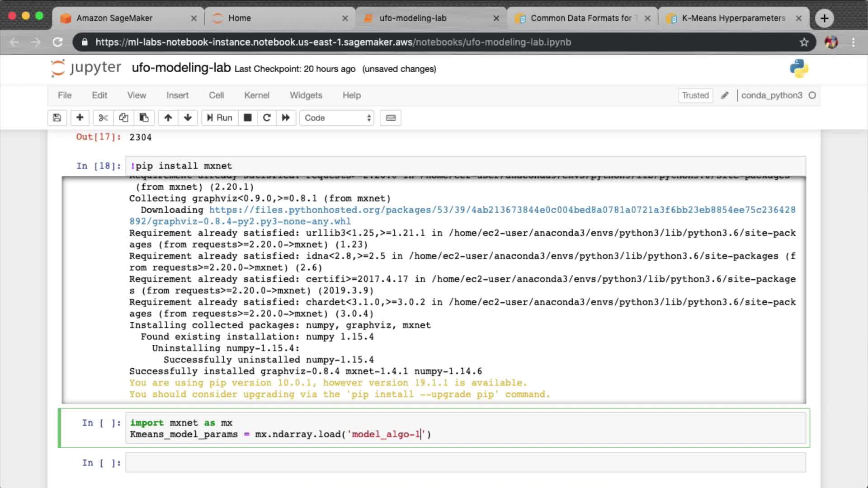This screenshot has height=488, width=868.
Task: Bookmark this page with star icon
Action: click(x=804, y=42)
